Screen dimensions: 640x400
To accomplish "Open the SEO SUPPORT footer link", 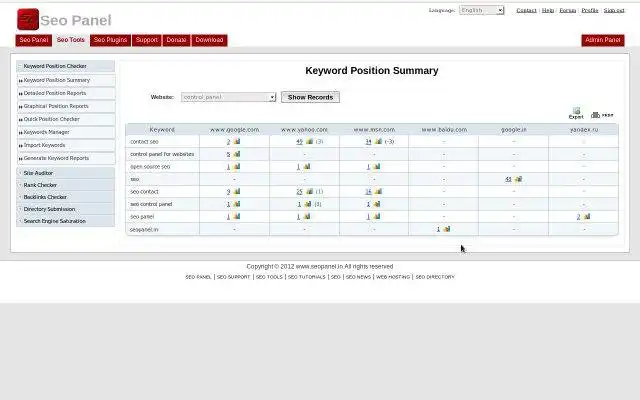I will point(233,277).
